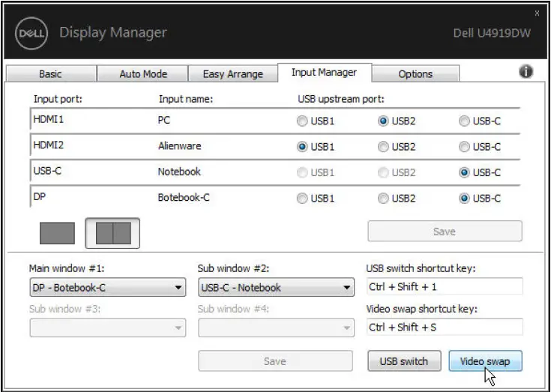The width and height of the screenshot is (551, 392).
Task: Choose USB-C for the HDMI2 Alienware input
Action: 480,147
